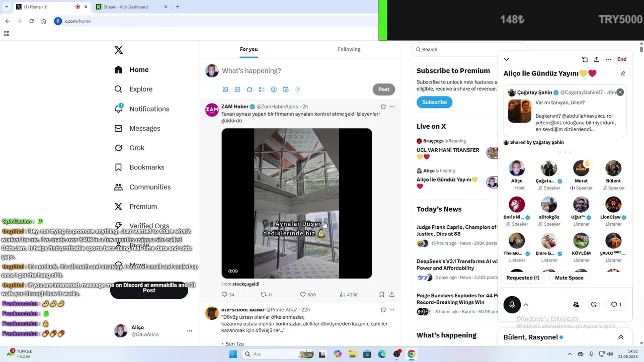This screenshot has height=362, width=644.
Task: Switch to the For you tab
Action: point(249,49)
